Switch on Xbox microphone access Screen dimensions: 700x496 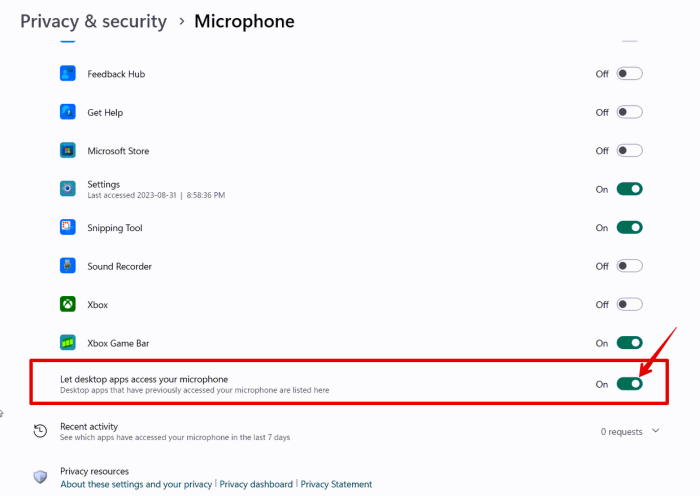[629, 305]
